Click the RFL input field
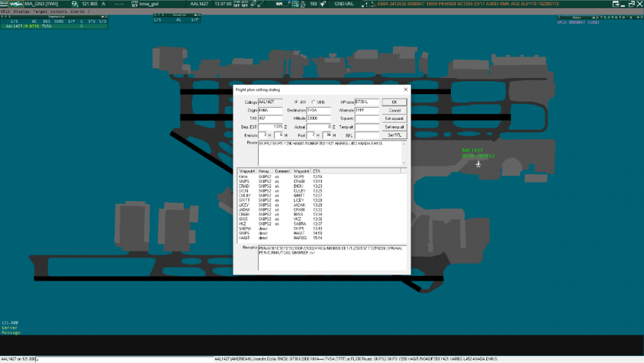 pyautogui.click(x=367, y=135)
